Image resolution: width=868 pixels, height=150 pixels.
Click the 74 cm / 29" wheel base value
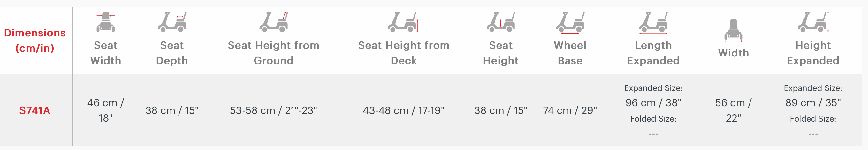point(570,110)
